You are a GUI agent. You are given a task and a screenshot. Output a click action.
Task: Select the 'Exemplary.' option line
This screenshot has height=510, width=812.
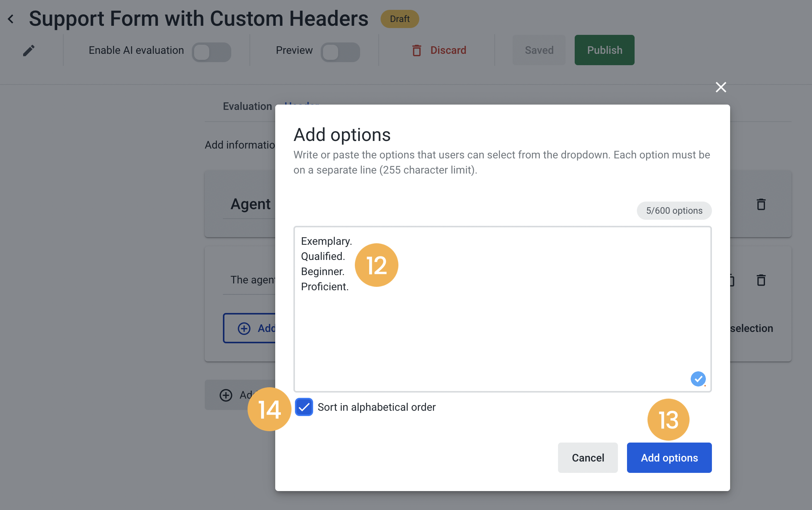pos(326,241)
